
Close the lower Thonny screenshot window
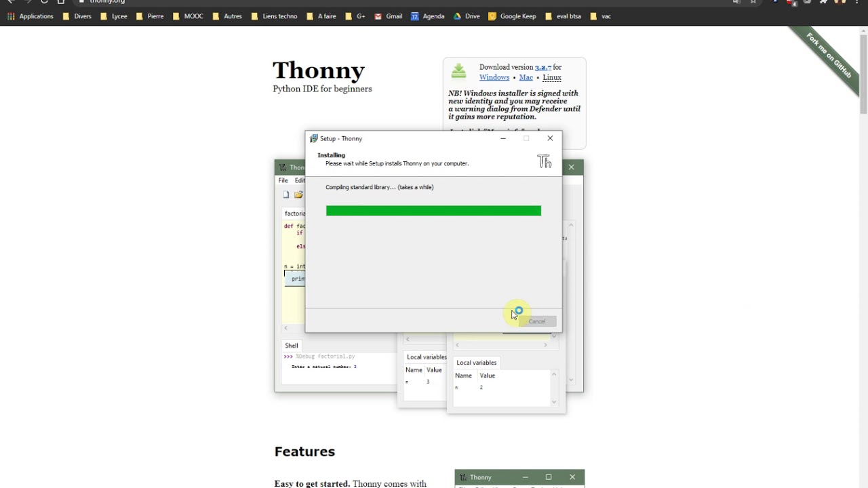click(x=572, y=477)
